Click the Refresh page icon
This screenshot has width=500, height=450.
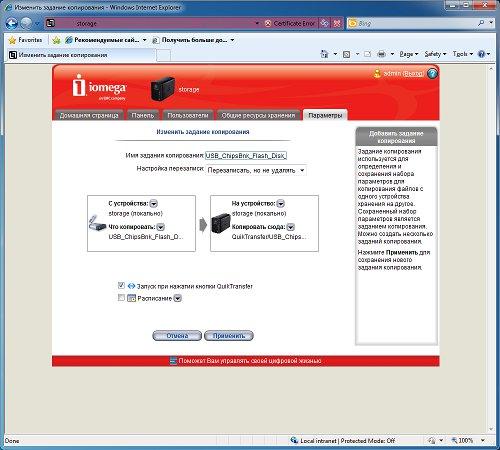tap(324, 23)
